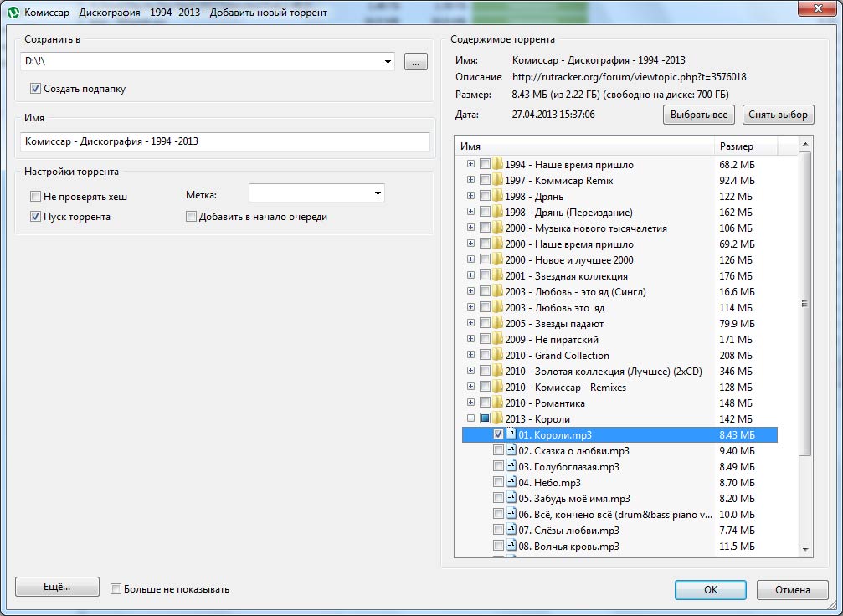Uncheck Пуск торрента checkbox

pyautogui.click(x=35, y=217)
